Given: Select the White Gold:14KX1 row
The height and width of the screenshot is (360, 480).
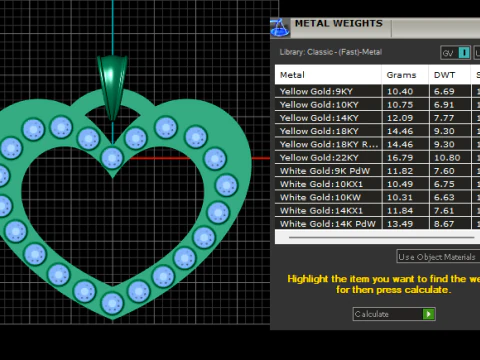Looking at the screenshot, I should tap(377, 211).
